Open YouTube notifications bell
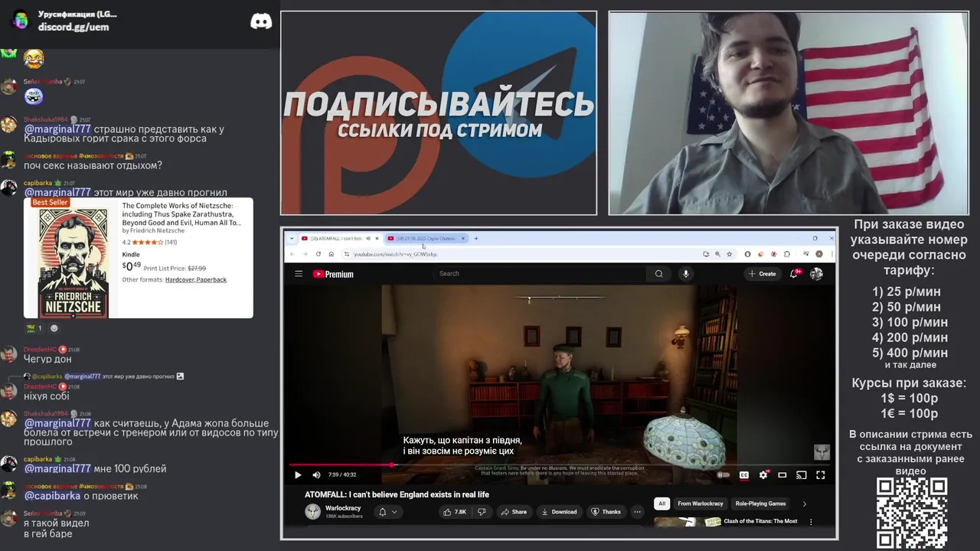This screenshot has width=980, height=551. point(795,273)
